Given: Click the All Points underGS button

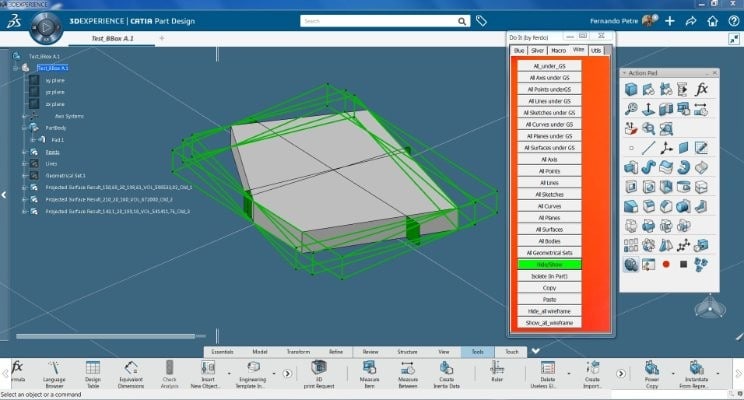Looking at the screenshot, I should click(x=549, y=89).
